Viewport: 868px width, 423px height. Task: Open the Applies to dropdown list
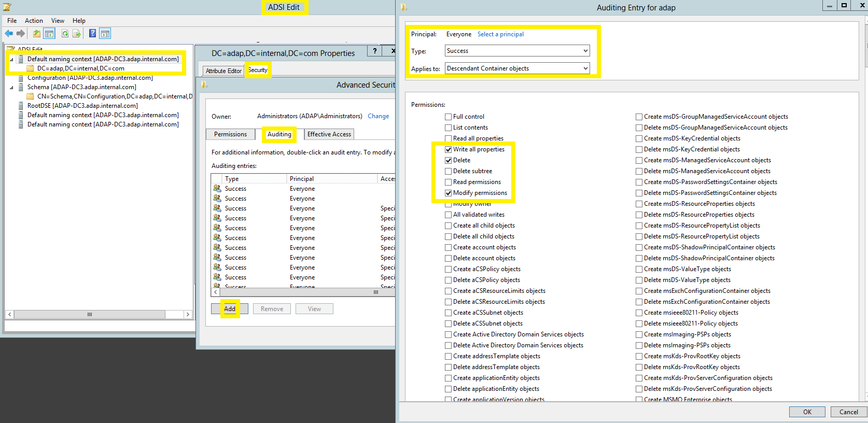click(x=517, y=68)
